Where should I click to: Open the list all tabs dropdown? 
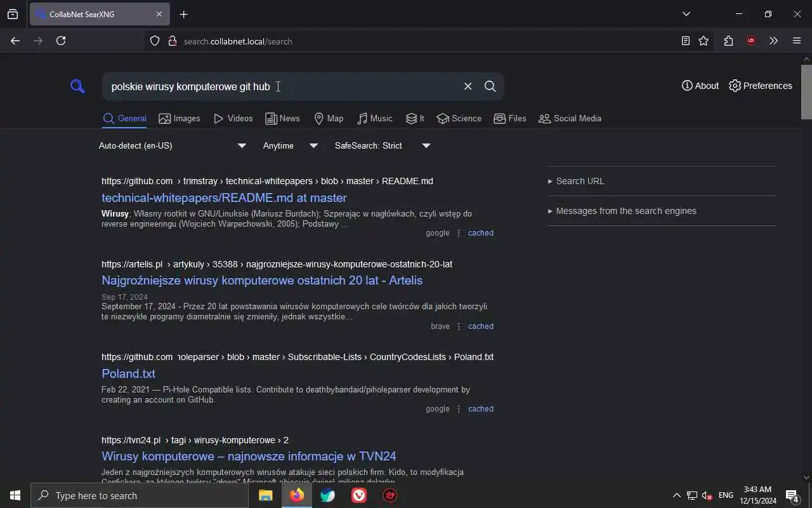686,14
